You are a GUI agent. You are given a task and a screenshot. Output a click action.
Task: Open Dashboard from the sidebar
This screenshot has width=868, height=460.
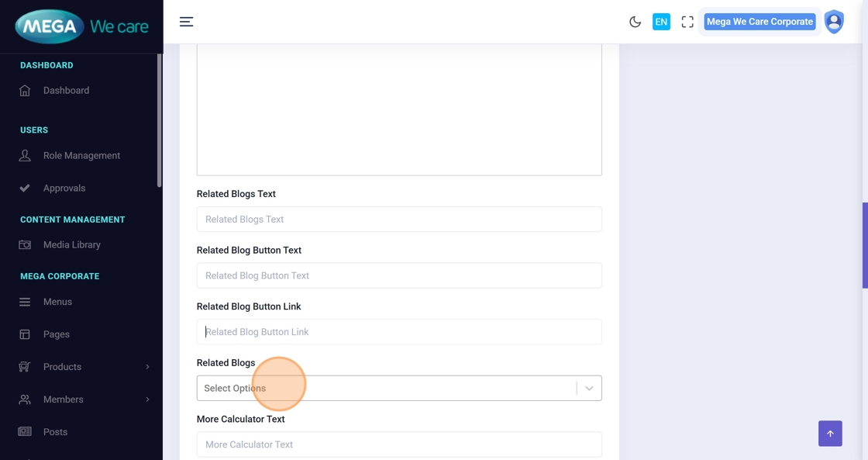[x=66, y=91]
